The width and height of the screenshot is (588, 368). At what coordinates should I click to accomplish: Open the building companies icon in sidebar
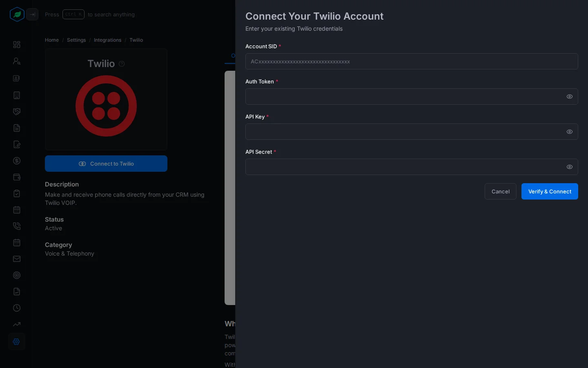tap(17, 95)
